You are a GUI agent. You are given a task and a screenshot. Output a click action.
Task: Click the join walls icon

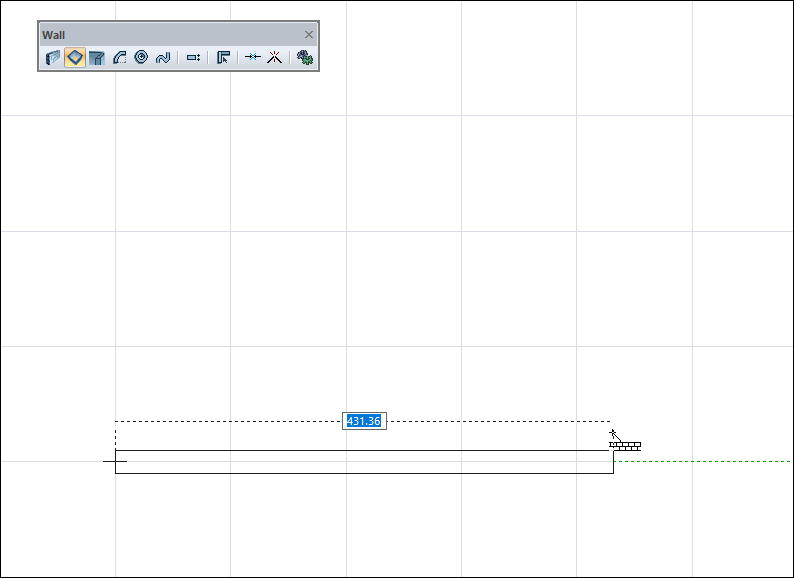coord(253,57)
